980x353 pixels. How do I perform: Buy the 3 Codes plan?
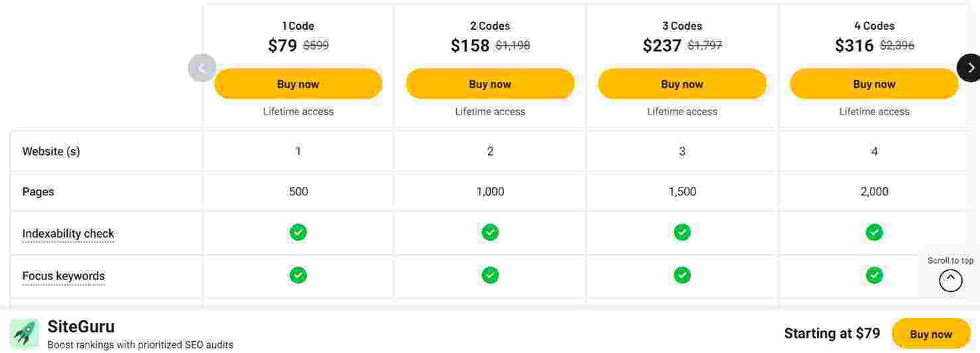point(682,84)
